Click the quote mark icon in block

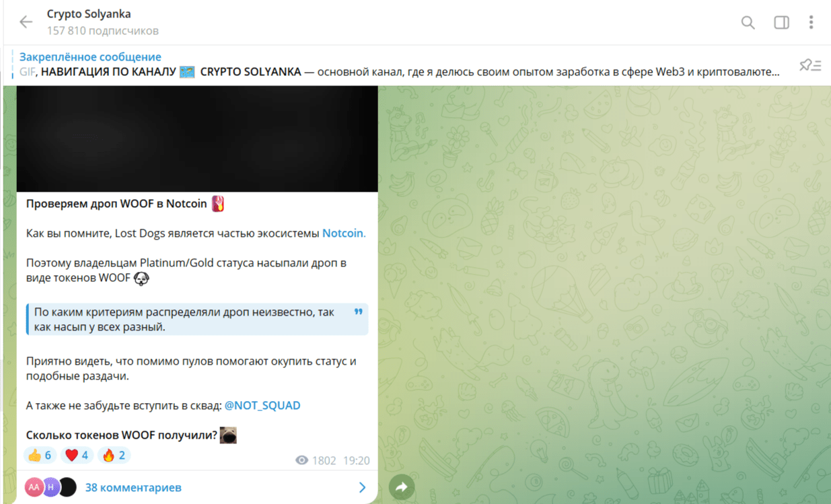click(358, 312)
